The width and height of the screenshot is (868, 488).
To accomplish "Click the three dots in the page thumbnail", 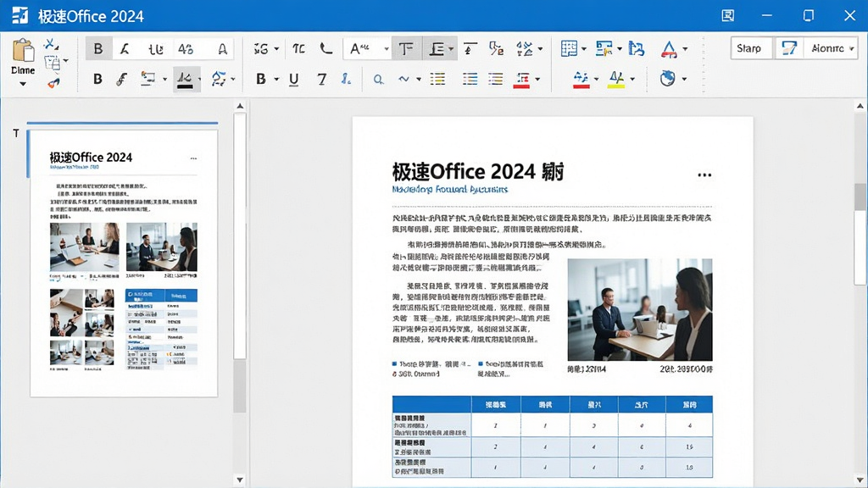I will click(x=193, y=158).
